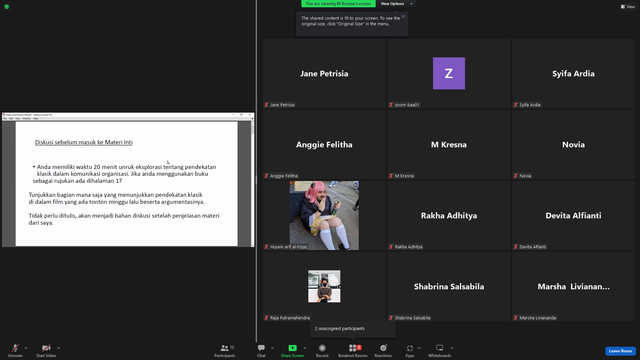Click muted mic icon on zoom baa01 label
Image resolution: width=640 pixels, height=360 pixels.
pos(391,105)
